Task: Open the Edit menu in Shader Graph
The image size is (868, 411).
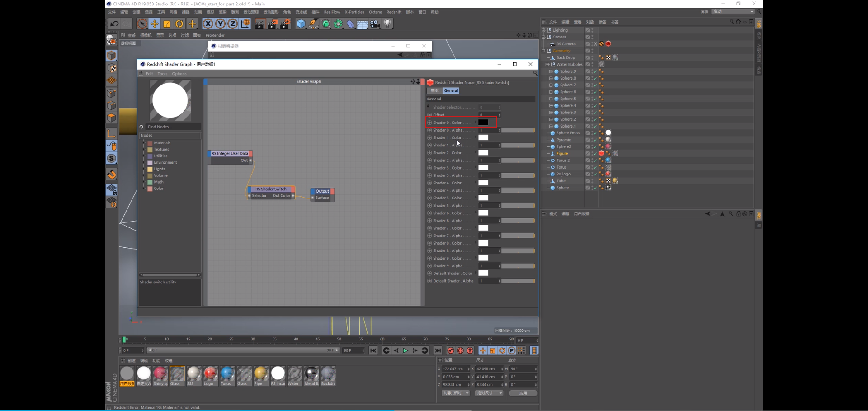Action: 150,74
